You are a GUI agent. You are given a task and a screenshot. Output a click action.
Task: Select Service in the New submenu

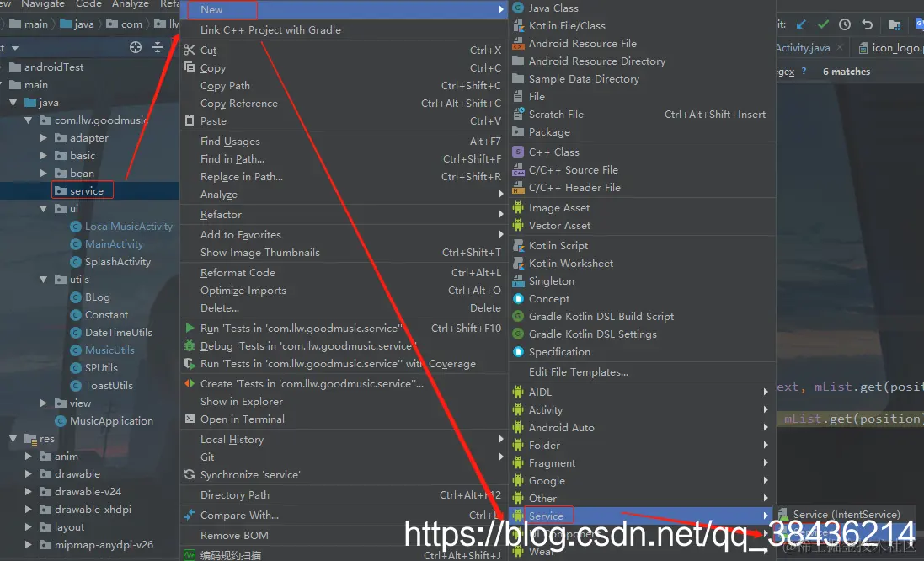tap(642, 516)
